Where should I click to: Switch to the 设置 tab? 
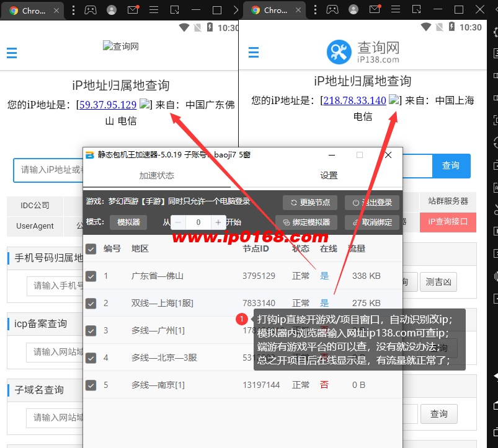point(329,175)
